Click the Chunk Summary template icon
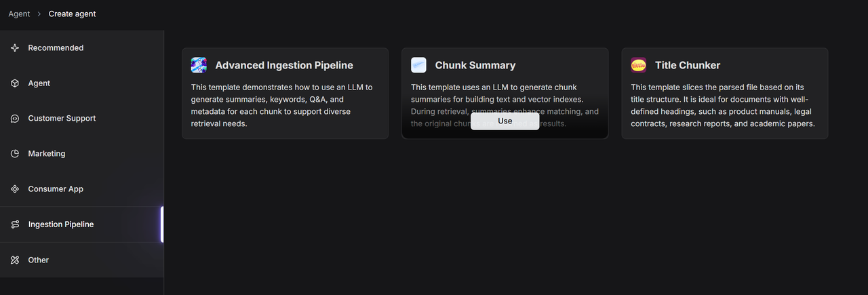Screen dimensions: 868x295 click(418, 65)
